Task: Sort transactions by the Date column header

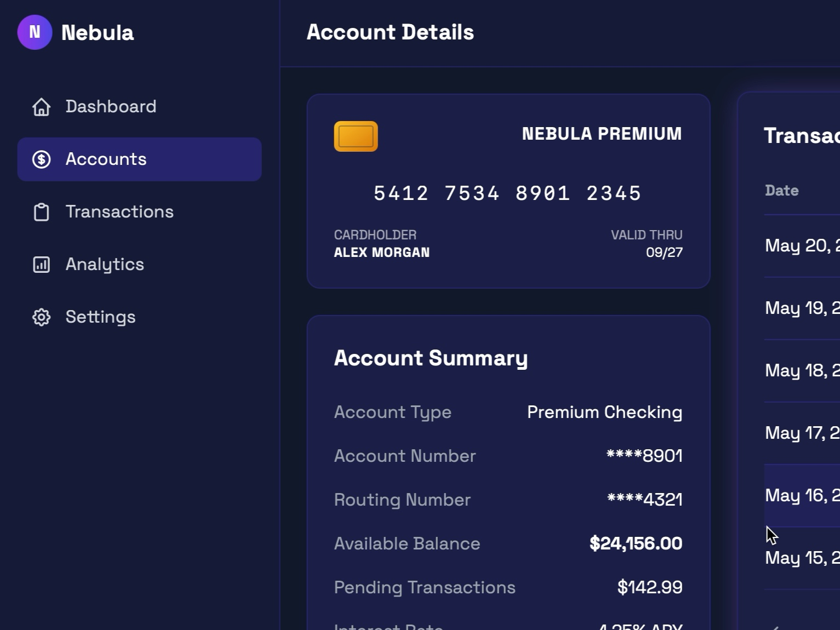Action: coord(782,190)
